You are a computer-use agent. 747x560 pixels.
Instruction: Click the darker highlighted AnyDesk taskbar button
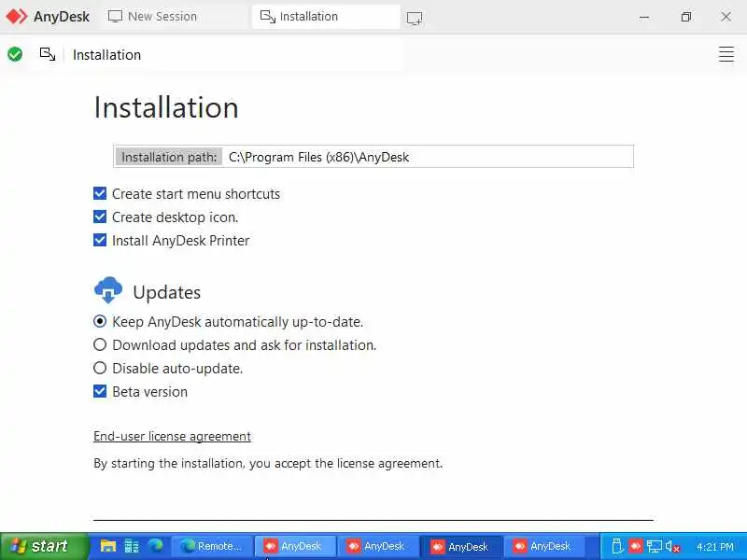461,546
